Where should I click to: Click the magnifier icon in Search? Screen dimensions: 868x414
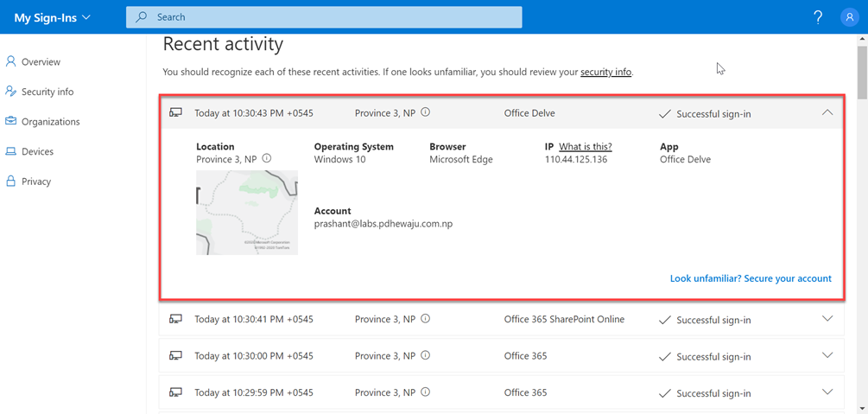[x=142, y=17]
